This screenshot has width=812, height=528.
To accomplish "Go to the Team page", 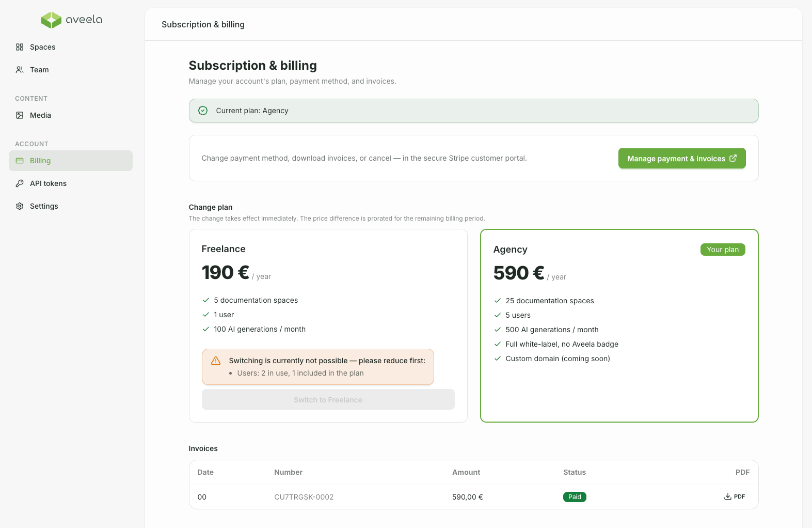I will pyautogui.click(x=71, y=70).
